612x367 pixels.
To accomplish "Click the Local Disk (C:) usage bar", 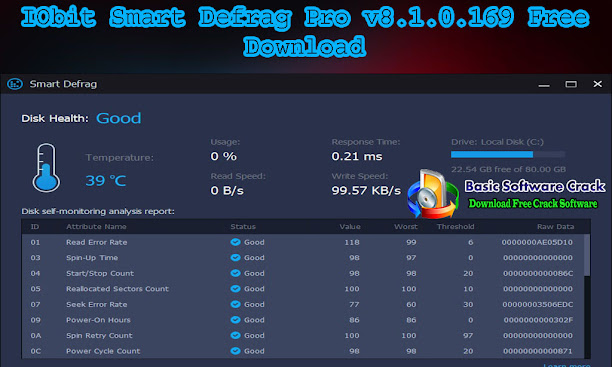I will (508, 155).
